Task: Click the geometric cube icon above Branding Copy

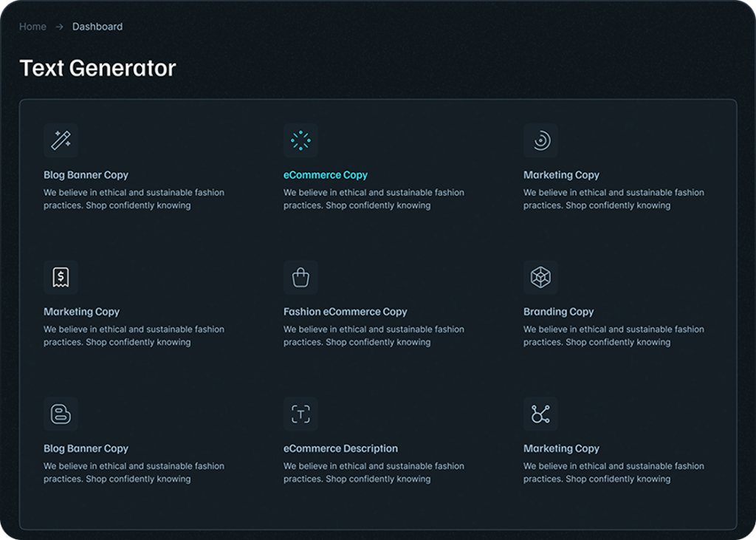Action: click(540, 277)
